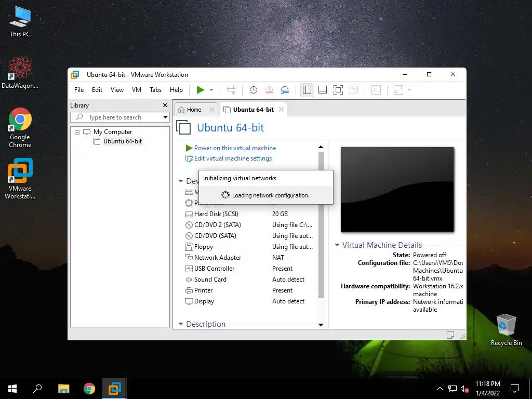The width and height of the screenshot is (532, 399).
Task: Click the VM screen preview thumbnail
Action: 397,189
